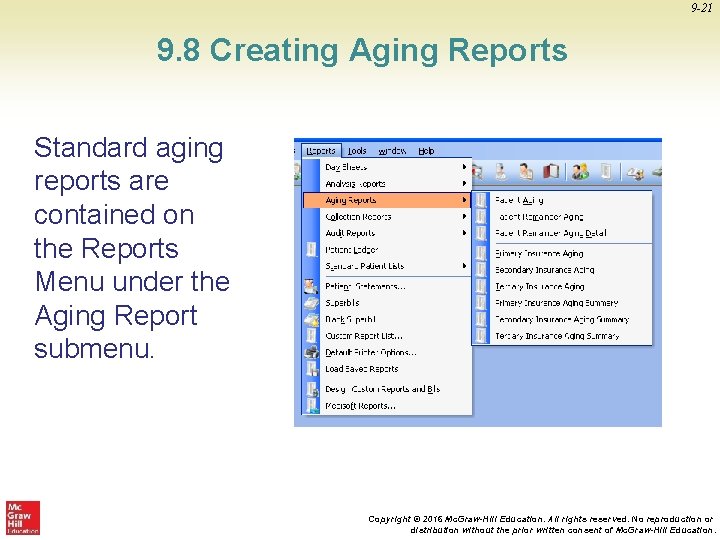Click toolbar two-people group icon
Image resolution: width=720 pixels, height=540 pixels.
click(x=580, y=172)
